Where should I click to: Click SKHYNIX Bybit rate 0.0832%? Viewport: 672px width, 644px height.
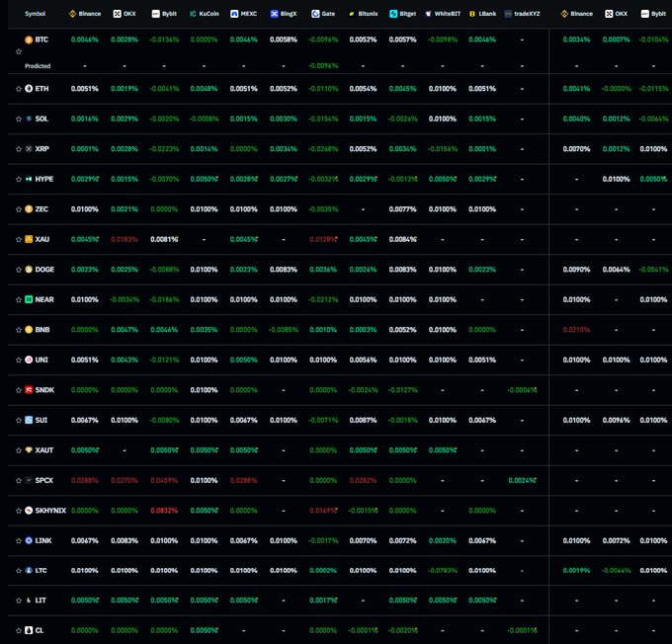coord(164,511)
